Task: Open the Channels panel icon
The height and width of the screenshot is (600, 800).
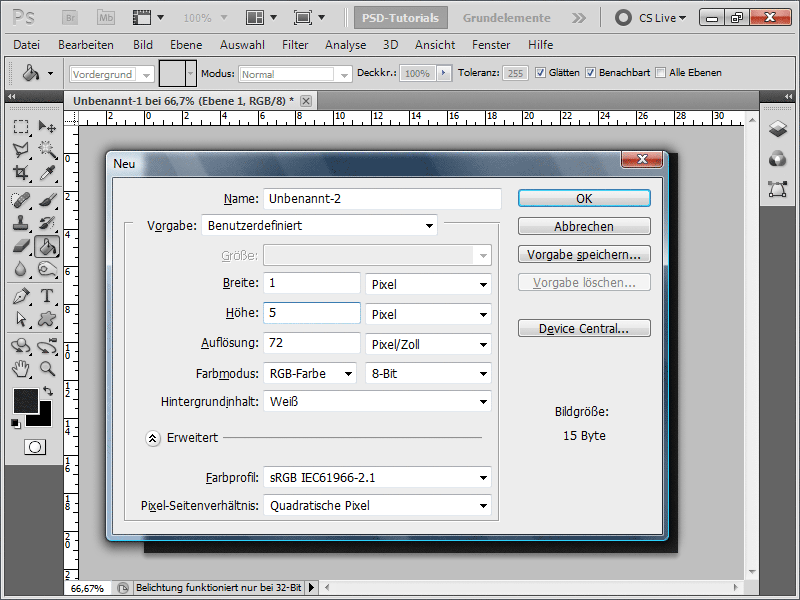Action: tap(778, 159)
